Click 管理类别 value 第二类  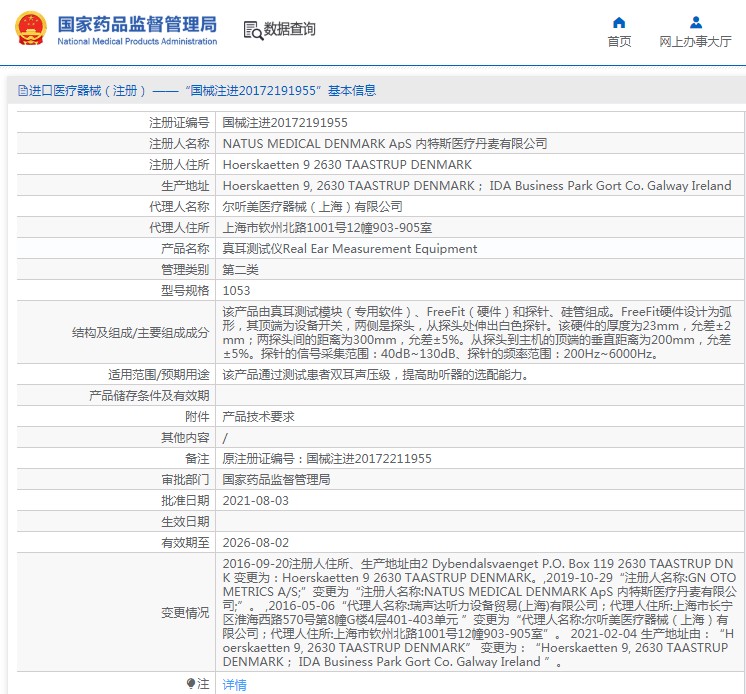(x=240, y=270)
